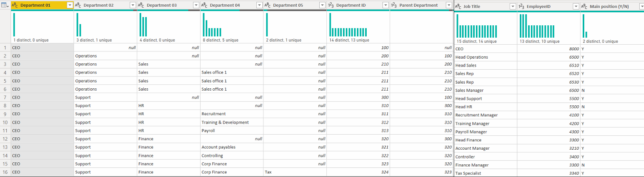
Task: Open filter dropdown for Department 01
Action: coord(70,5)
